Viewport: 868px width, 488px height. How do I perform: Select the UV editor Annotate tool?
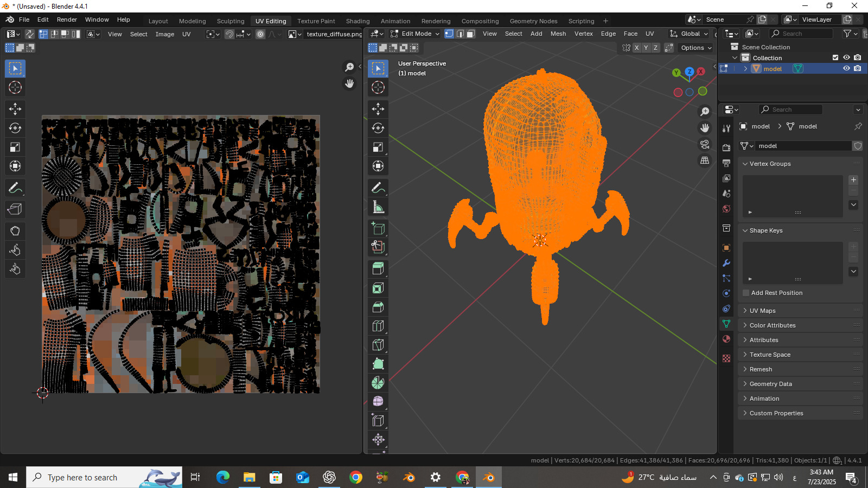pyautogui.click(x=15, y=188)
